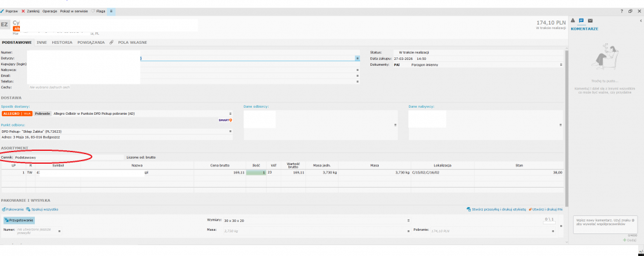This screenshot has width=644, height=256.
Task: Click the Pobranie delivery tag
Action: point(43,113)
